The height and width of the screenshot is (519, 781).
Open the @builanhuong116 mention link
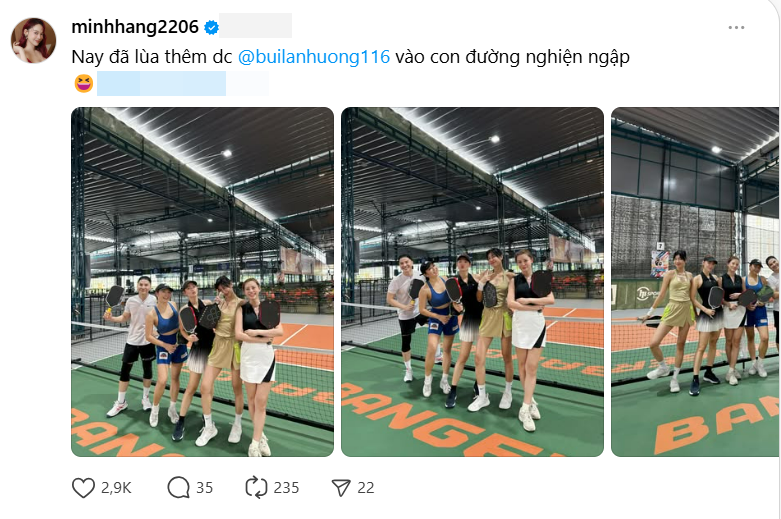(x=314, y=57)
